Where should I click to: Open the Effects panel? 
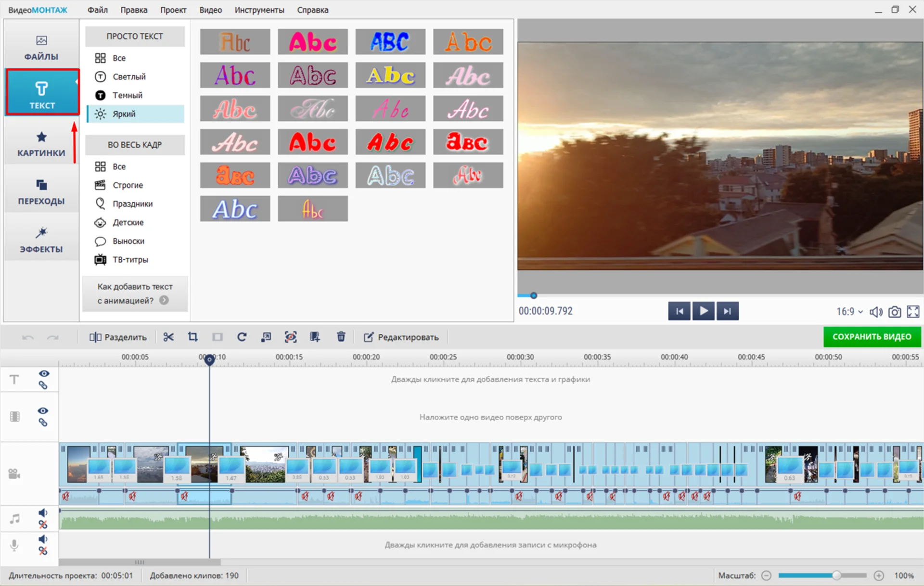pyautogui.click(x=41, y=240)
